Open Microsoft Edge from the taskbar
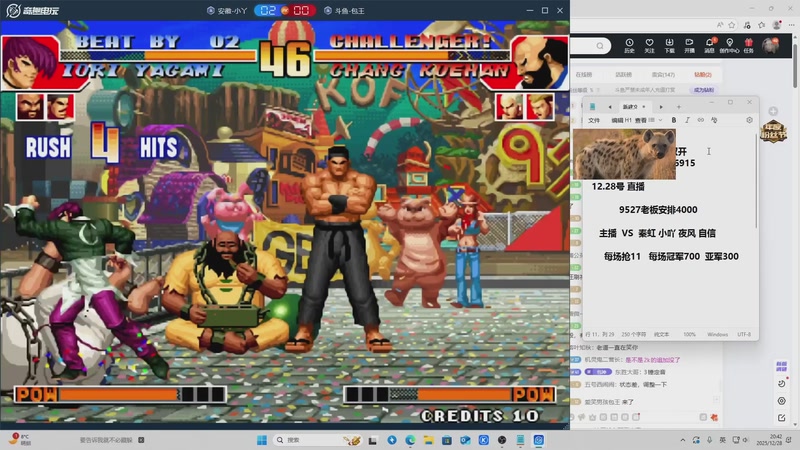This screenshot has height=450, width=800. 410,440
